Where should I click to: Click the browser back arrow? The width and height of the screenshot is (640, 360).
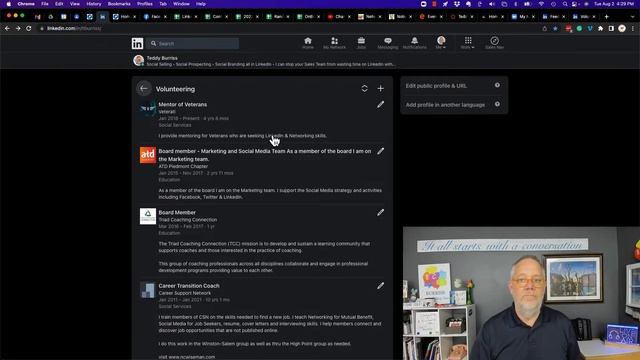pyautogui.click(x=7, y=29)
